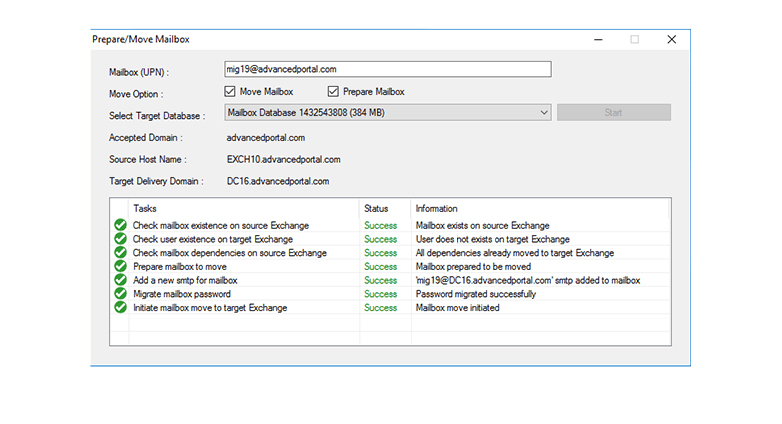Select the 'Check mailbox dependencies on source Exchange' task
Viewport: 782px width, 424px height.
230,253
